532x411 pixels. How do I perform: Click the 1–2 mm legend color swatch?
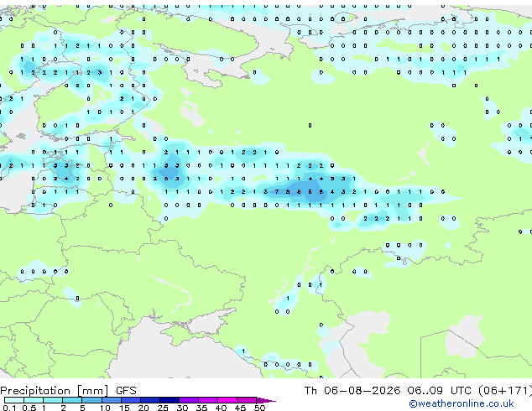53,400
